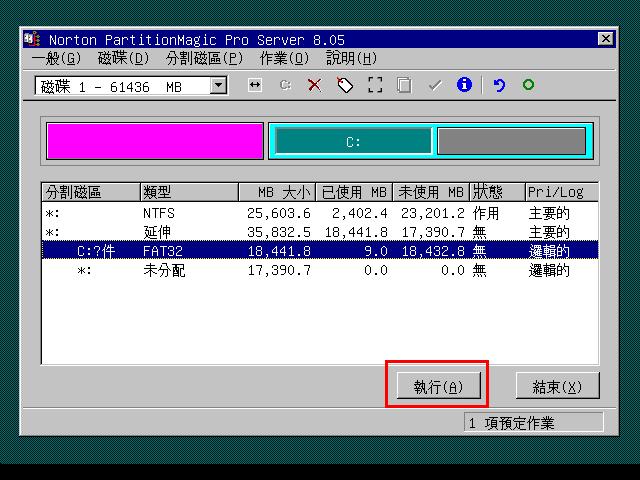Click the 執行(A) apply button
This screenshot has height=480, width=640.
click(x=438, y=386)
